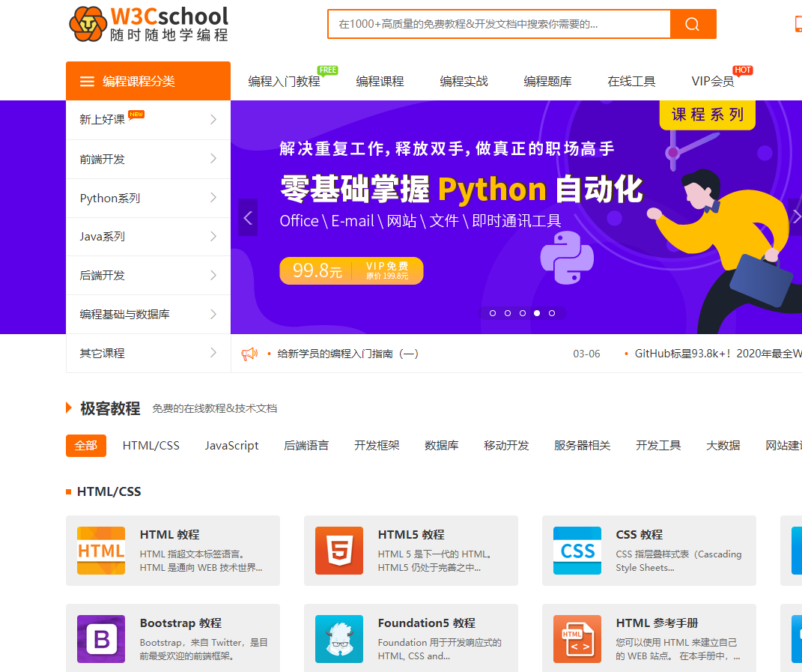Image resolution: width=802 pixels, height=672 pixels.
Task: Click the 零基础掌握 Python 自动化 banner headline
Action: [461, 189]
